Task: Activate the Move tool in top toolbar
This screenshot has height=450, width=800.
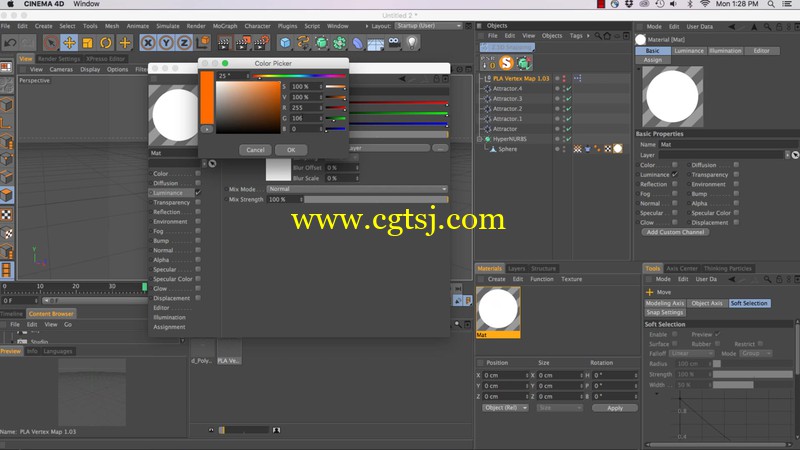Action: click(x=69, y=43)
